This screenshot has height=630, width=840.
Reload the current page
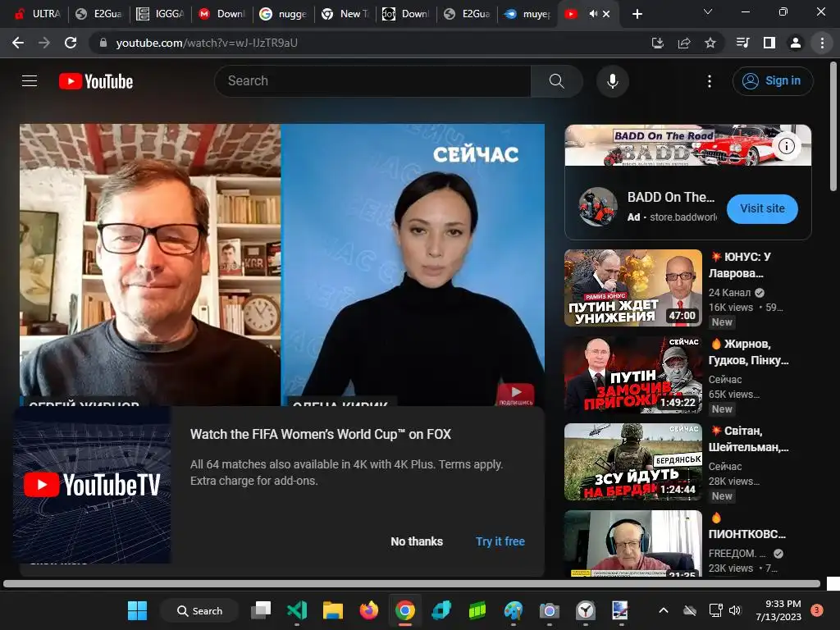click(71, 43)
